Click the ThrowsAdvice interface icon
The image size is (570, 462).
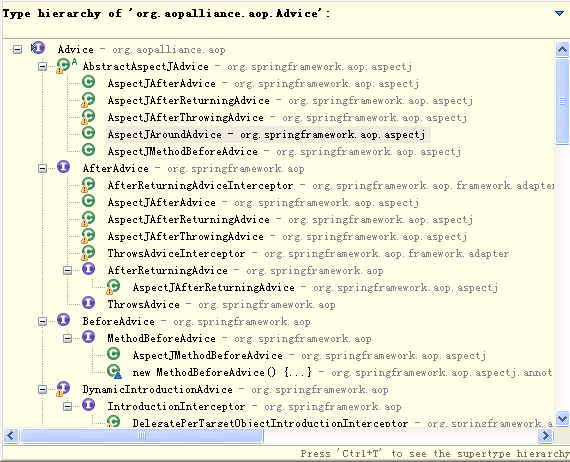point(88,303)
